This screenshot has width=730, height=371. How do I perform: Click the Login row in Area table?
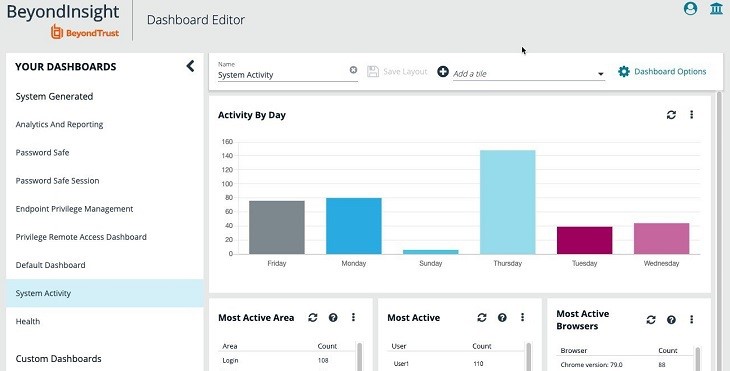point(286,360)
